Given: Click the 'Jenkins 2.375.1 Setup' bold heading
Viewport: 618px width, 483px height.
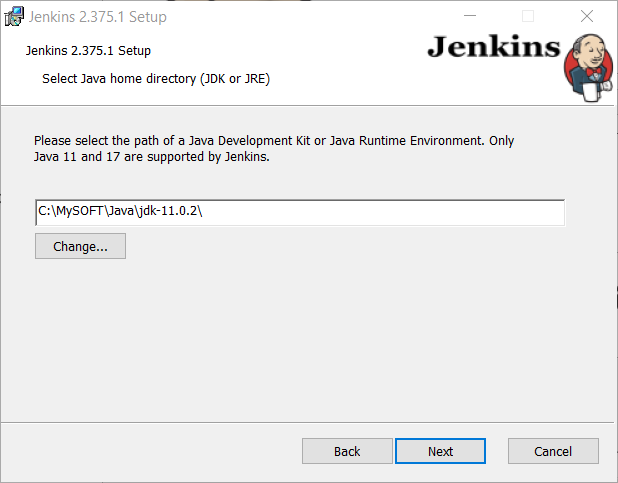Looking at the screenshot, I should (x=88, y=51).
